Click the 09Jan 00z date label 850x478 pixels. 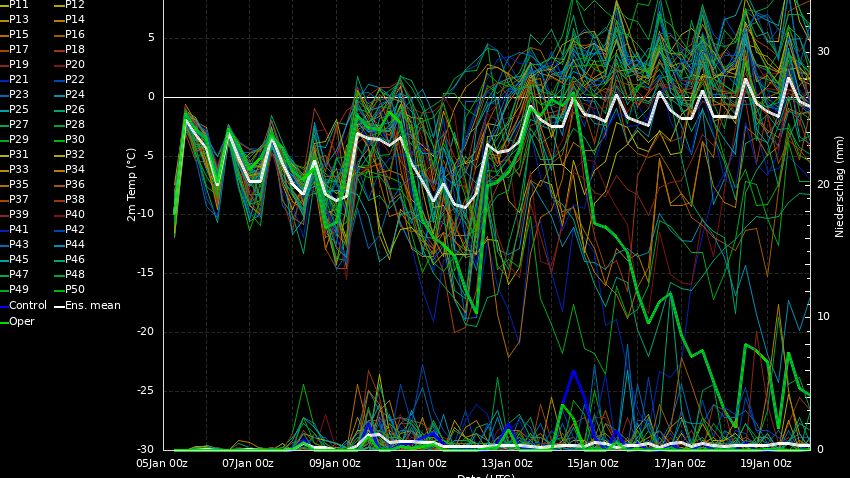[x=335, y=463]
